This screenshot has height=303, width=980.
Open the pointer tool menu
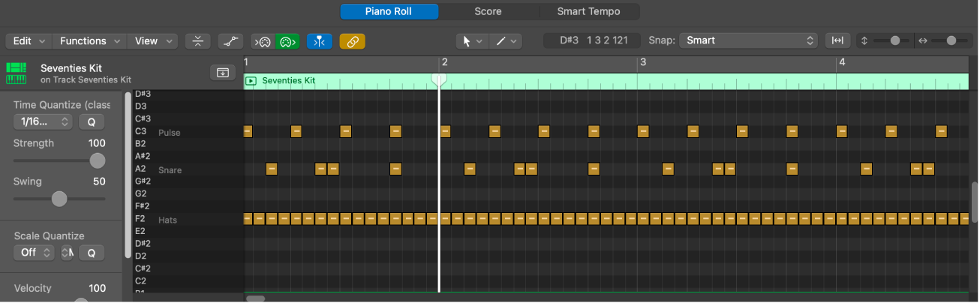click(x=472, y=41)
